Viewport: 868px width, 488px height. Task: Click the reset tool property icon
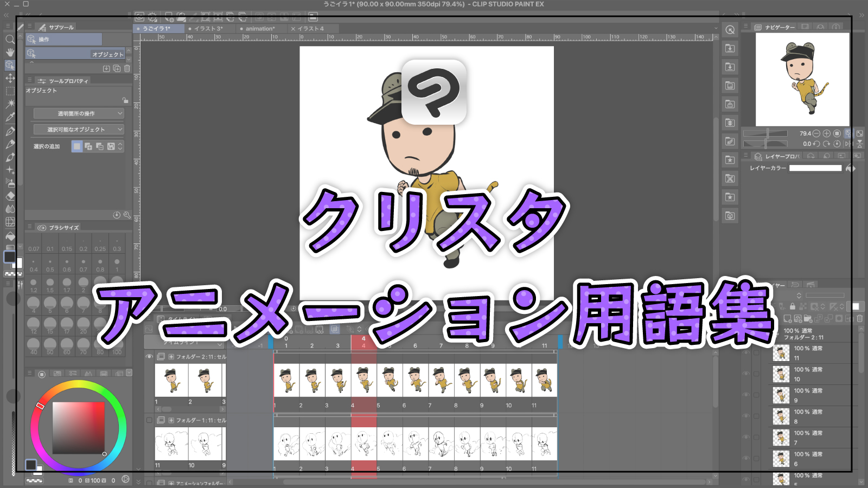(x=117, y=215)
